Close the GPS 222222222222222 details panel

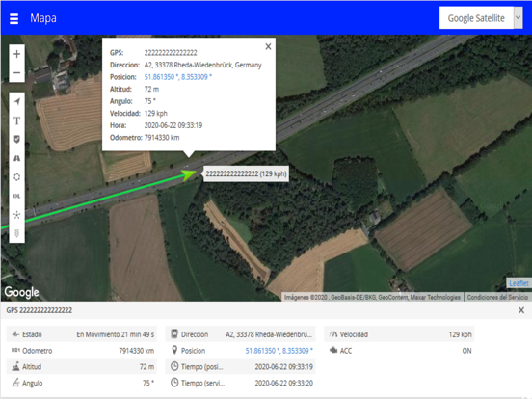tap(521, 310)
